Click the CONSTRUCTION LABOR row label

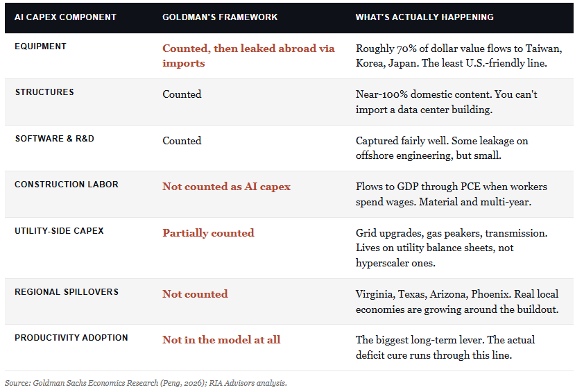pyautogui.click(x=67, y=185)
